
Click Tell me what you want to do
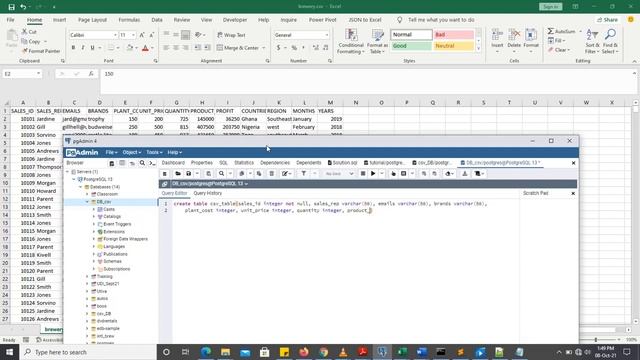(441, 20)
